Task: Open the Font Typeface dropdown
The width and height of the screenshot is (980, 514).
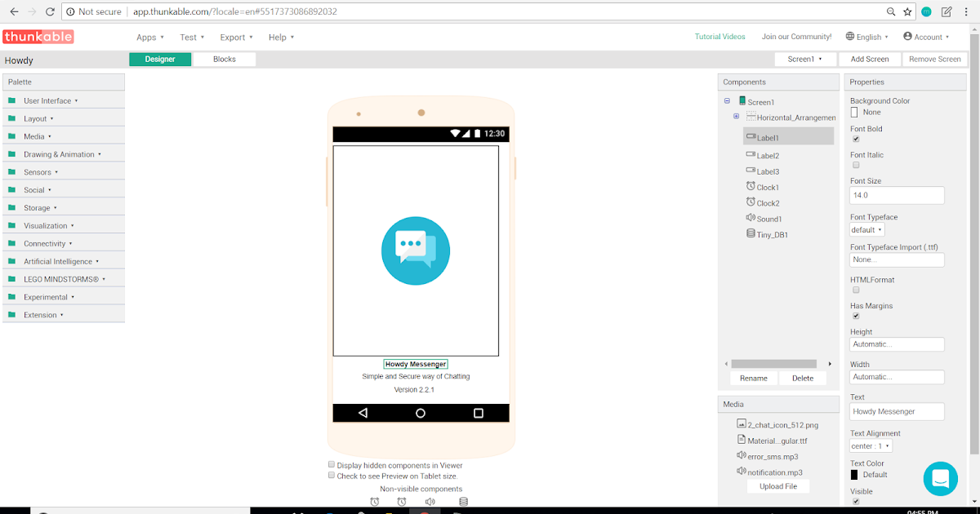Action: coord(866,229)
